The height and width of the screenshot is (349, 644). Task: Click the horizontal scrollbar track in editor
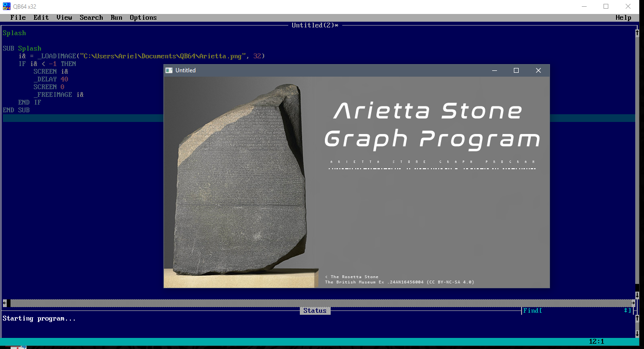pyautogui.click(x=320, y=303)
